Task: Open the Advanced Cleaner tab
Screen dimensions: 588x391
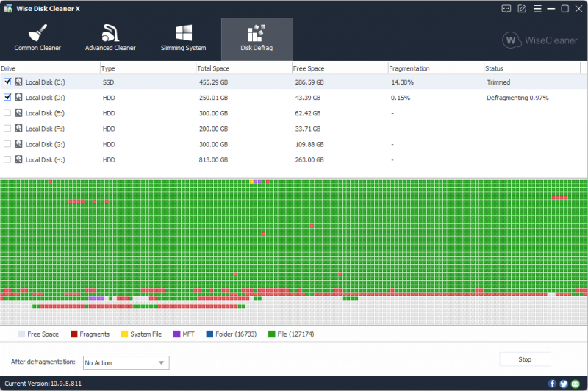Action: pyautogui.click(x=110, y=39)
